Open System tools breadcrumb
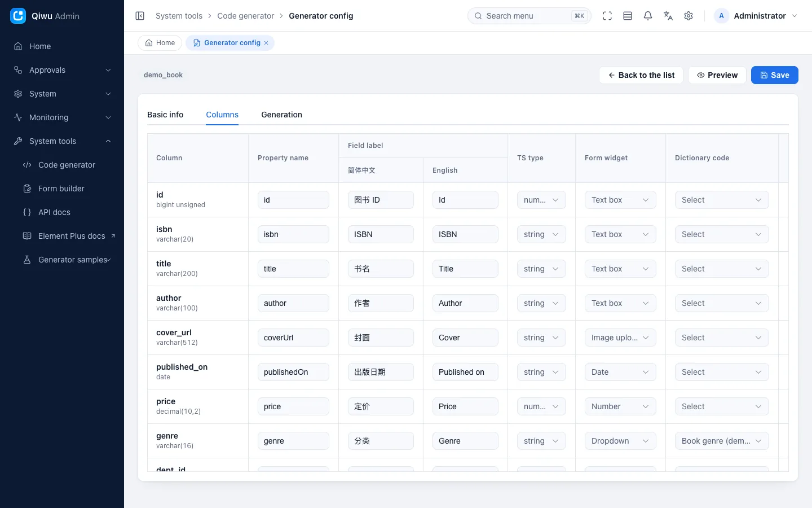Image resolution: width=812 pixels, height=508 pixels. [x=179, y=16]
